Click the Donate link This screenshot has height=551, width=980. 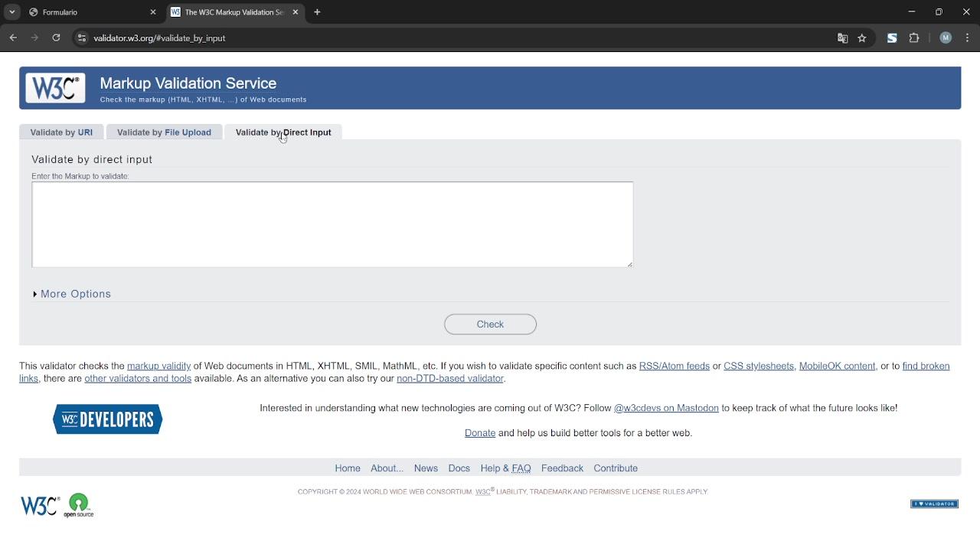(480, 433)
